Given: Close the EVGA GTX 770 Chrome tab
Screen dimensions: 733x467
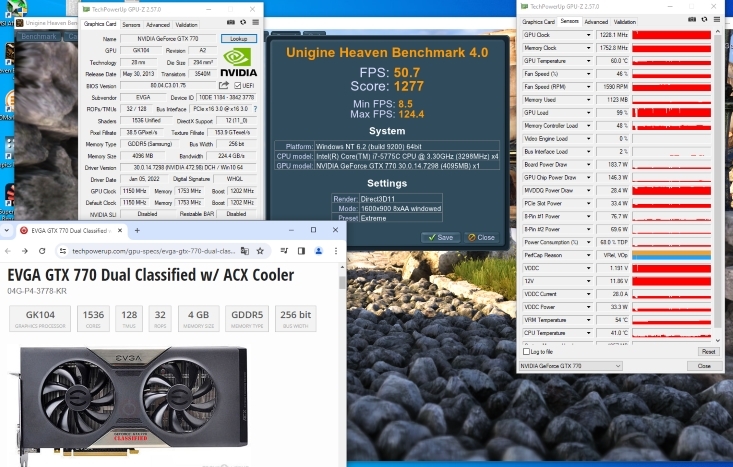Looking at the screenshot, I should coord(120,230).
